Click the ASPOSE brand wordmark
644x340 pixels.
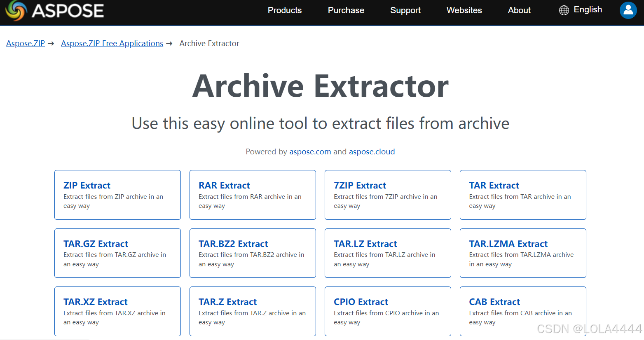coord(68,11)
